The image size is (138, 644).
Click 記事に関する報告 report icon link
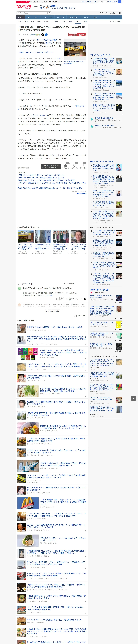click(x=23, y=168)
